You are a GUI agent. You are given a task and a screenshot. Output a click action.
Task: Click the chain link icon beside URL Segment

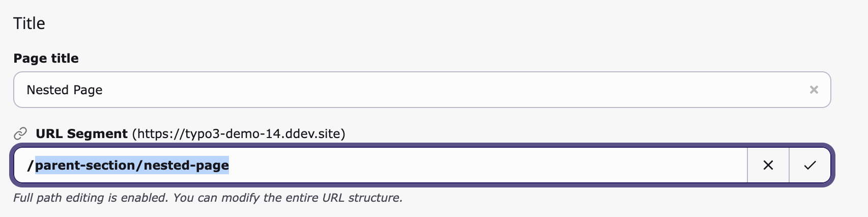(20, 134)
